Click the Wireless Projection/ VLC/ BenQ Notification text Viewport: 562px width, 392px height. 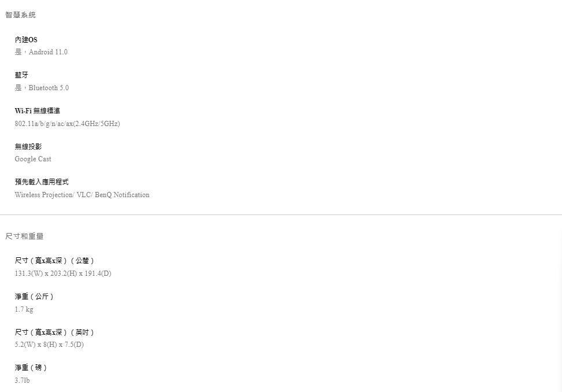point(82,195)
